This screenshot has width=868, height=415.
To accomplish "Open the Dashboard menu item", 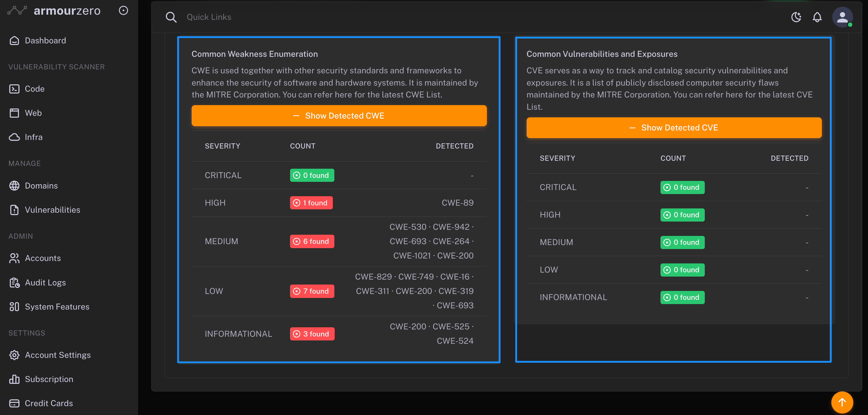I will click(x=45, y=40).
